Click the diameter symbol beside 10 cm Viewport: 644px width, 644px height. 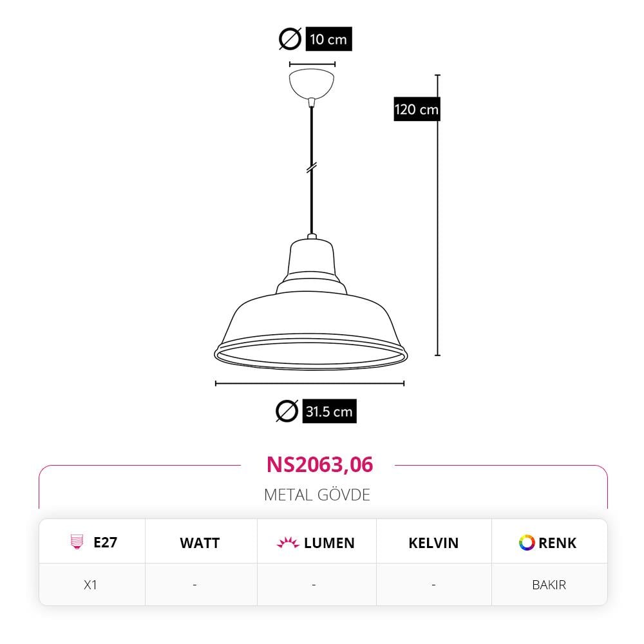(x=290, y=39)
